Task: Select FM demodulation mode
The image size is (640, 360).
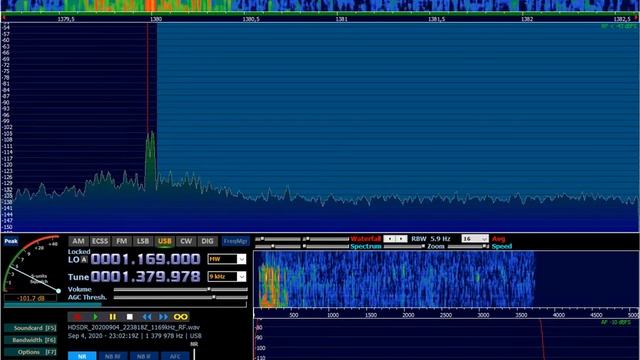Action: tap(122, 241)
